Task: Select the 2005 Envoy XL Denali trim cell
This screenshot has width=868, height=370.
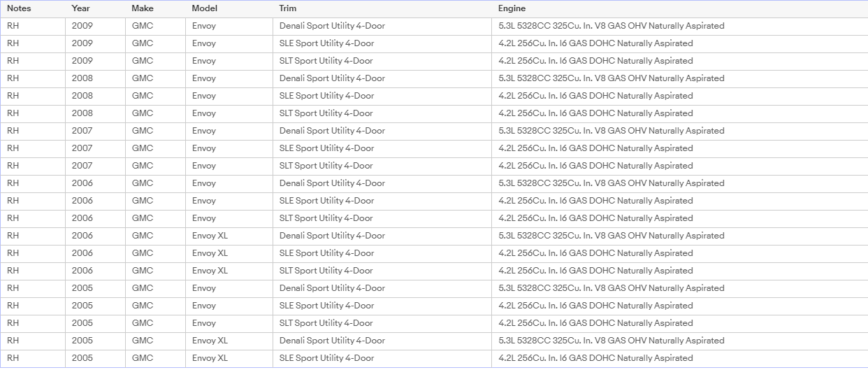Action: (382, 341)
